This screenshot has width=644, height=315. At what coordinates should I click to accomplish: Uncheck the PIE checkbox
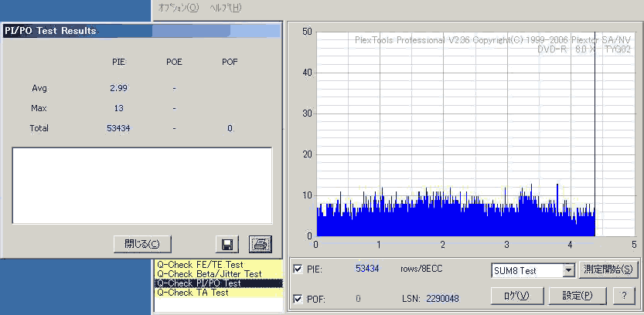pos(298,269)
